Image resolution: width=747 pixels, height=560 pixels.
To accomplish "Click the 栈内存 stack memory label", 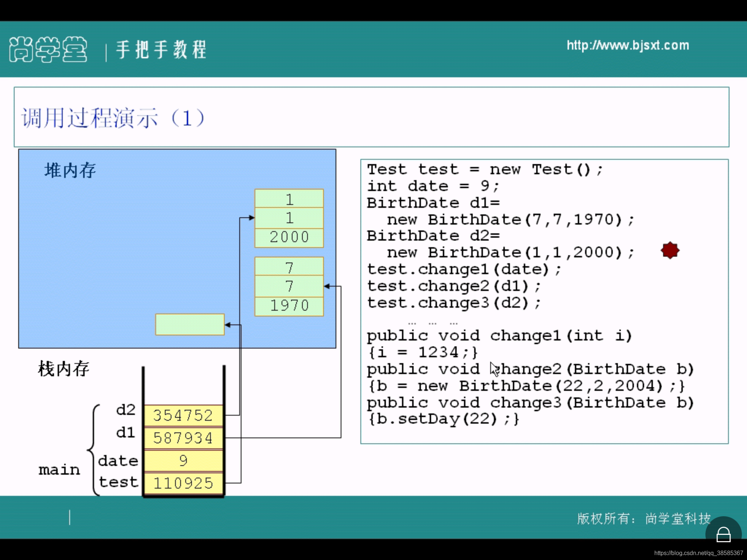I will [63, 369].
